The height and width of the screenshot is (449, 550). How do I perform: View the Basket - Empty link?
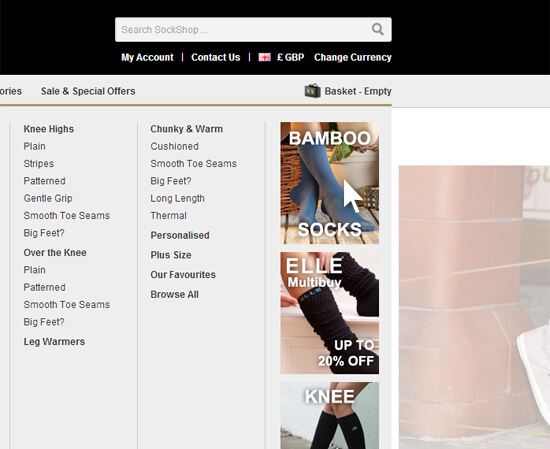click(358, 91)
